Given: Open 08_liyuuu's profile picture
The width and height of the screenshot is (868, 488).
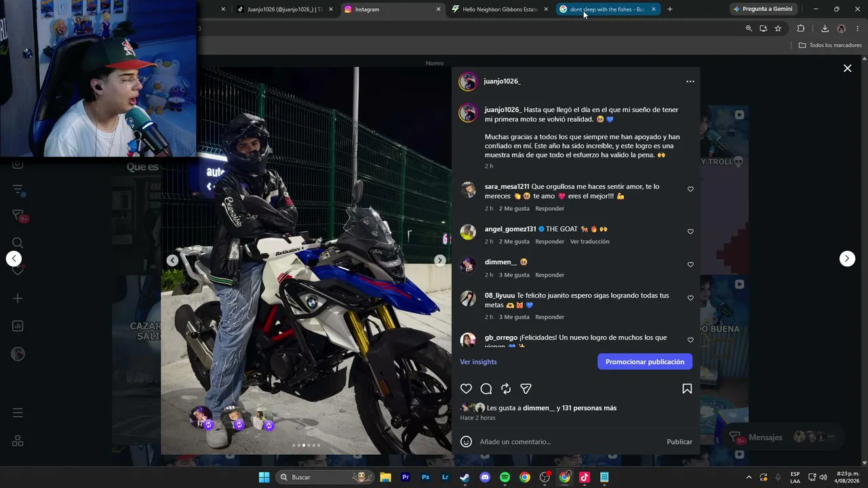Looking at the screenshot, I should [x=468, y=299].
